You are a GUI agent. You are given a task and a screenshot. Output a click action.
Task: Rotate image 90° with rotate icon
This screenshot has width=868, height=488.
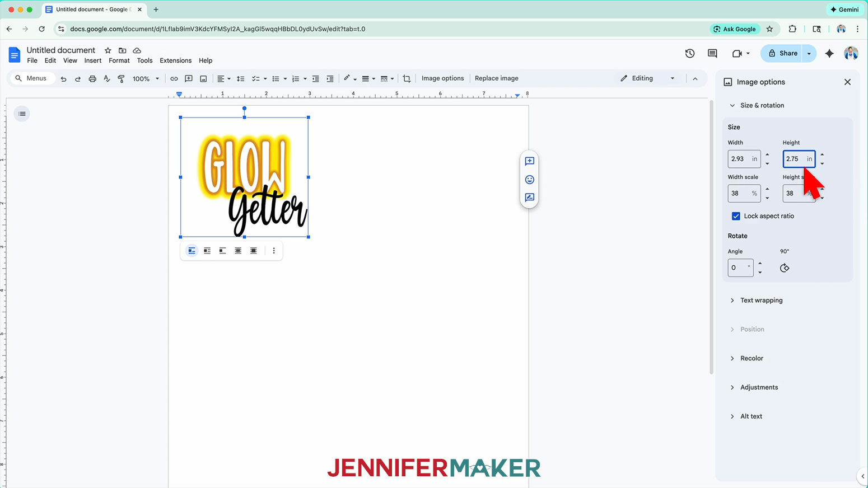pyautogui.click(x=785, y=268)
